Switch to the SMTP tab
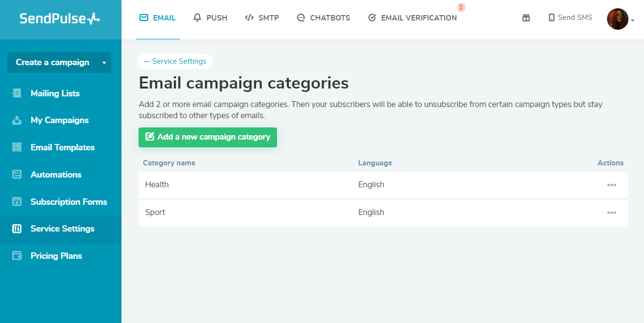This screenshot has width=644, height=323. coord(262,18)
